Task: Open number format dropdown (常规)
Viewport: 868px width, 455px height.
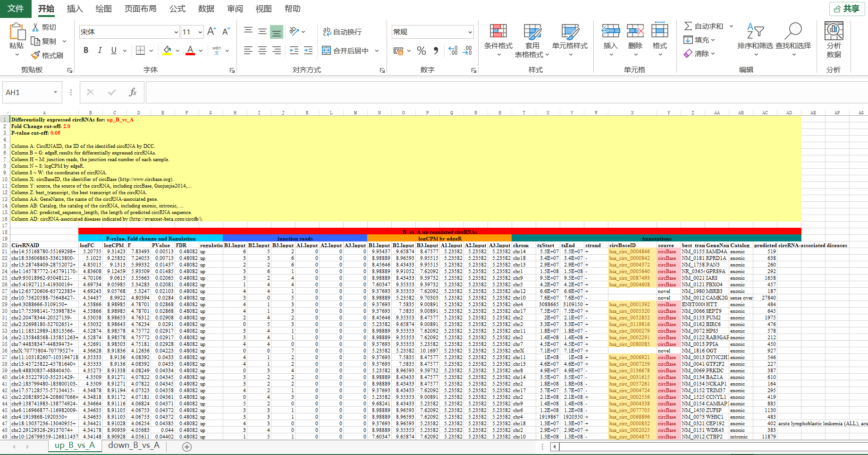Action: pyautogui.click(x=470, y=32)
